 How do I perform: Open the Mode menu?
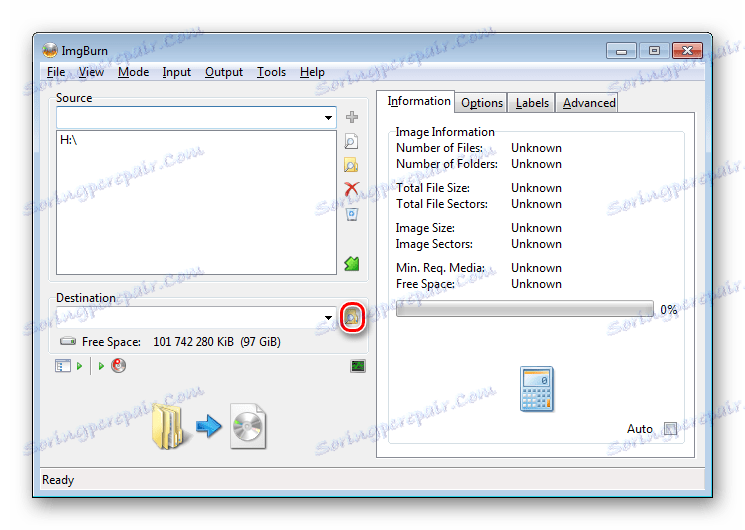pyautogui.click(x=134, y=72)
